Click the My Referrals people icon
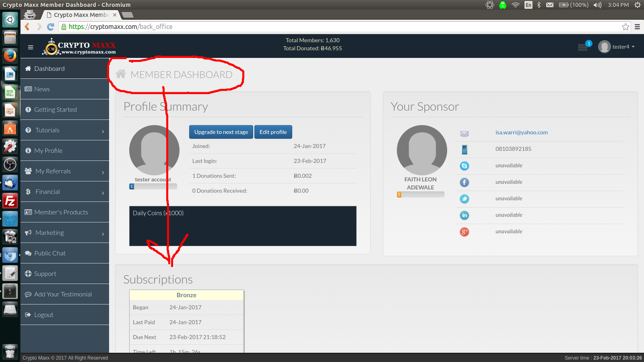Screen dimensions: 644x362 (x=28, y=171)
